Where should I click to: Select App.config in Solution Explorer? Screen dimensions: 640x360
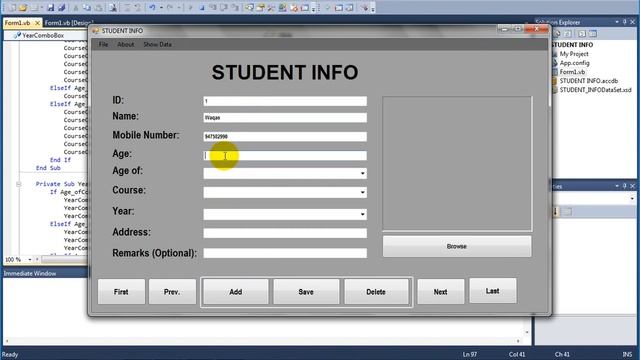tap(574, 63)
